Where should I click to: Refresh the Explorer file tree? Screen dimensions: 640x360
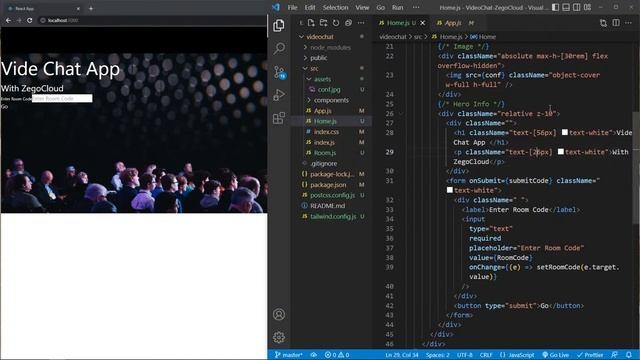(x=336, y=23)
